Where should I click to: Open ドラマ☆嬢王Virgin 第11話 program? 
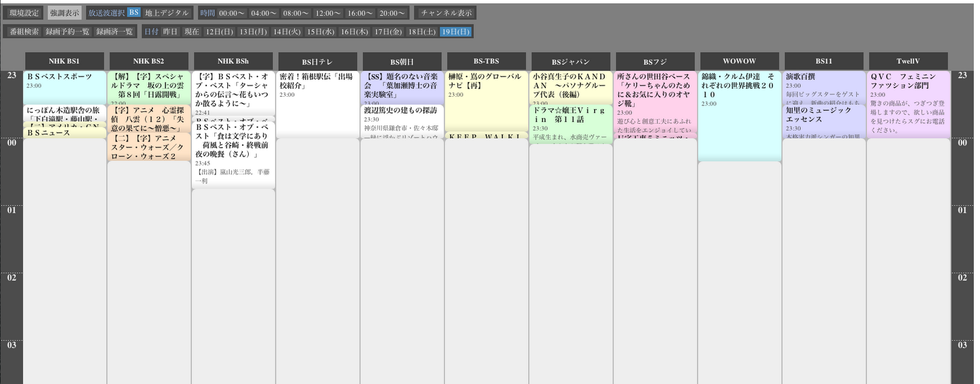point(571,124)
